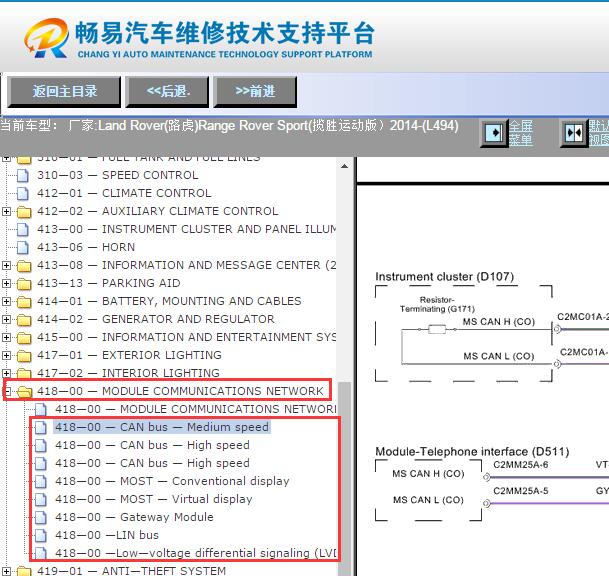The height and width of the screenshot is (576, 609).
Task: Expand 414-02 GENERATOR AND REGULATOR
Action: pyautogui.click(x=6, y=319)
